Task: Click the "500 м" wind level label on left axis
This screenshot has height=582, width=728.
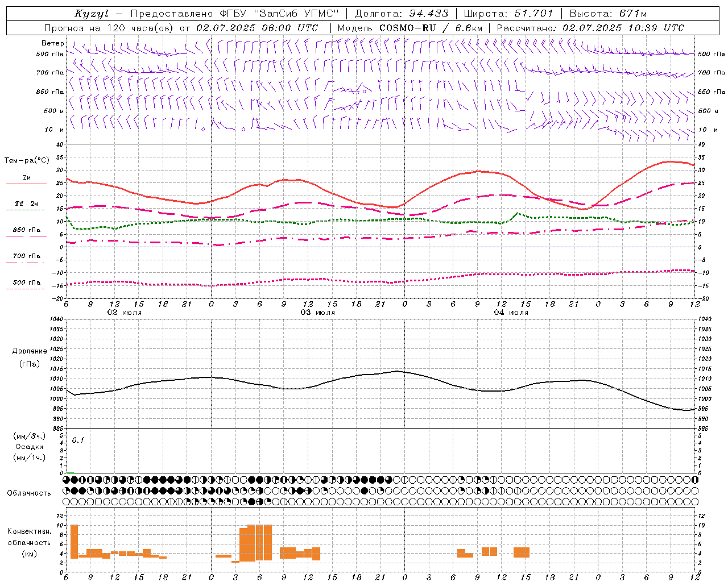Action: [54, 111]
